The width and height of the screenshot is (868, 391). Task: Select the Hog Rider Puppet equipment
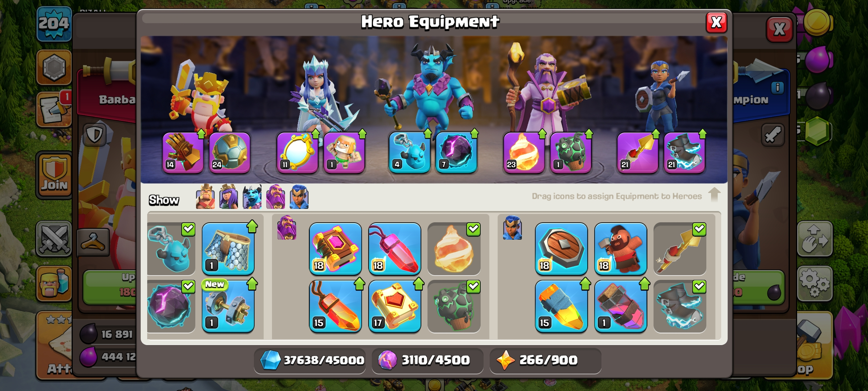coord(621,249)
